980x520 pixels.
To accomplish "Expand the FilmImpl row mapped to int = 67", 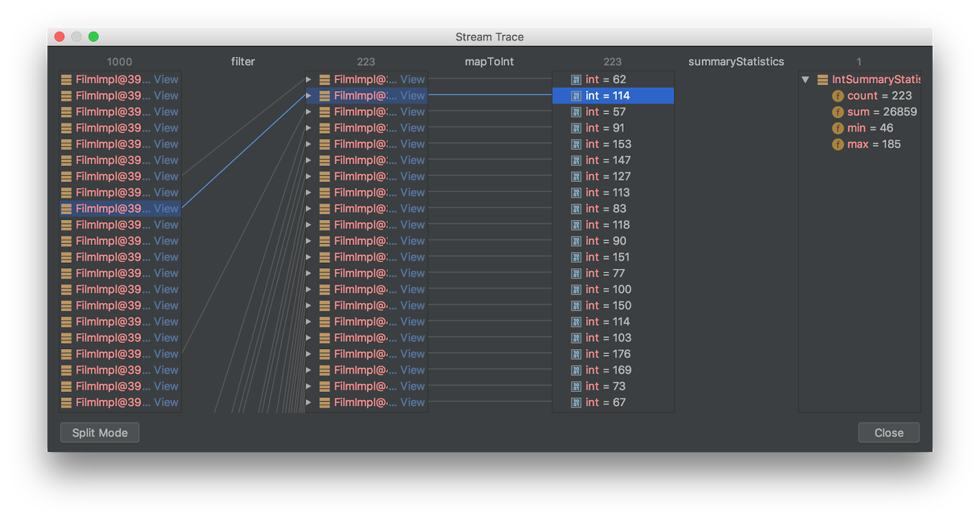I will coord(309,402).
